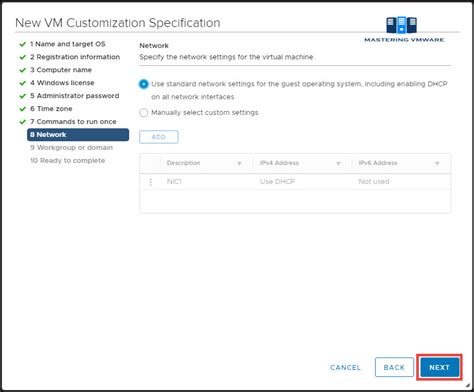Click the Description column header
The height and width of the screenshot is (392, 474).
tap(183, 163)
